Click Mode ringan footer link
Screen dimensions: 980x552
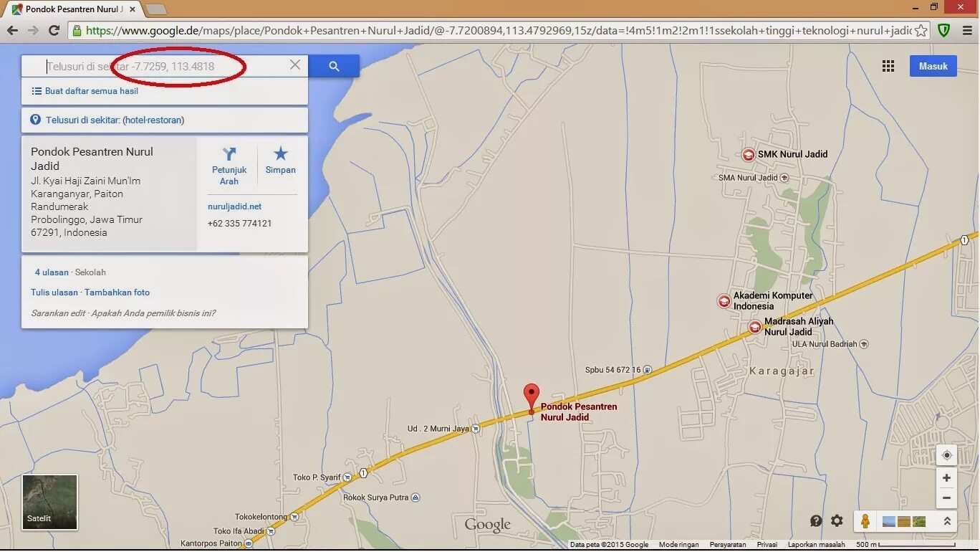[678, 545]
